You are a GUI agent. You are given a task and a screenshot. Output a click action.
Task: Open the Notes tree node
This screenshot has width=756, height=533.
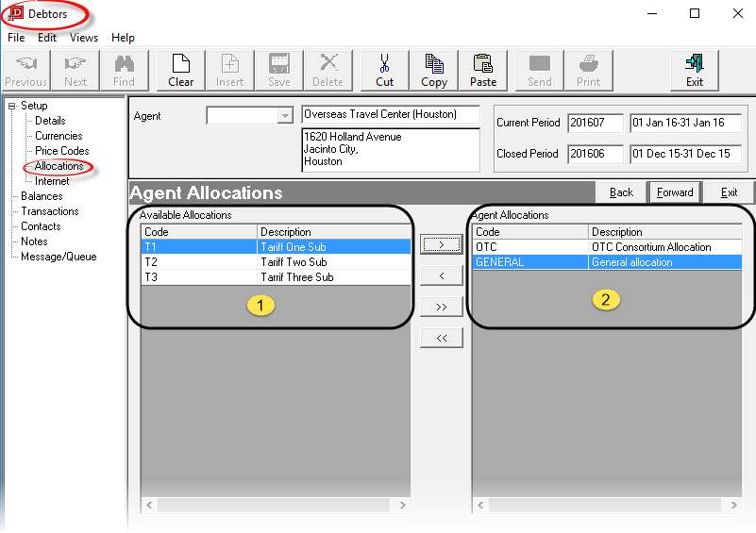coord(34,242)
